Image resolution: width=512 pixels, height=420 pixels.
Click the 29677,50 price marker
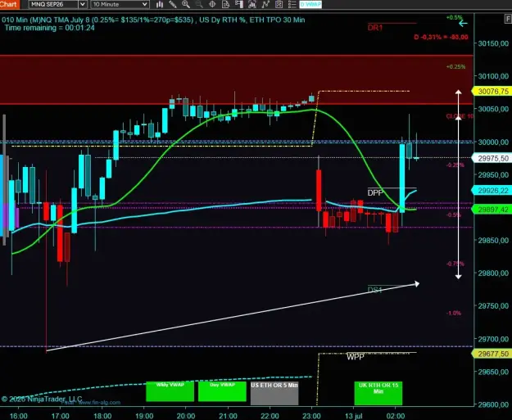pos(492,354)
